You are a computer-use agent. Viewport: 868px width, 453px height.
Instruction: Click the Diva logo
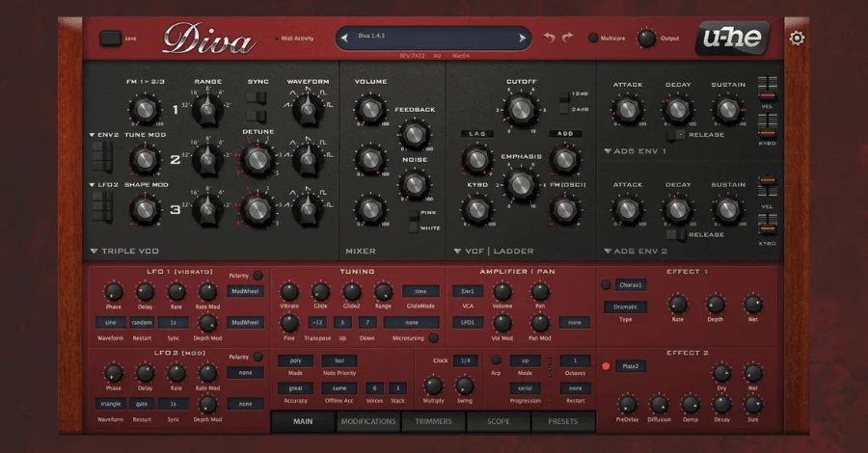click(208, 39)
